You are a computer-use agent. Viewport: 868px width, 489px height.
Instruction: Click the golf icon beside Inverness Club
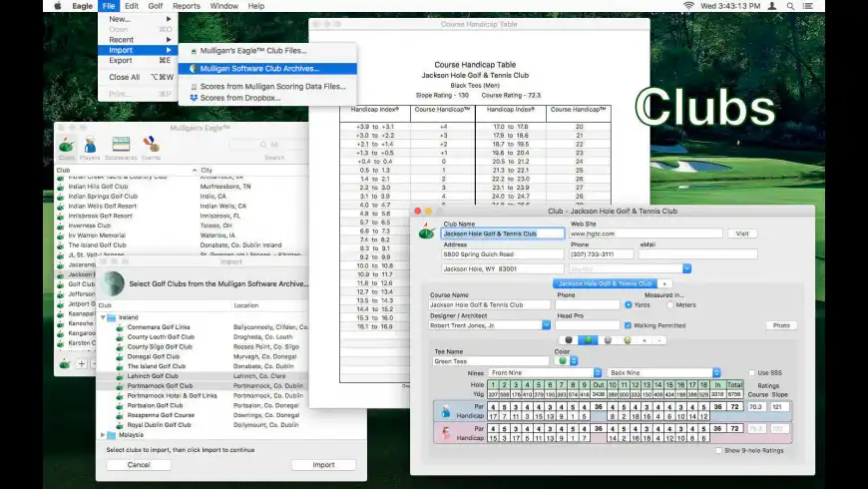coord(60,226)
